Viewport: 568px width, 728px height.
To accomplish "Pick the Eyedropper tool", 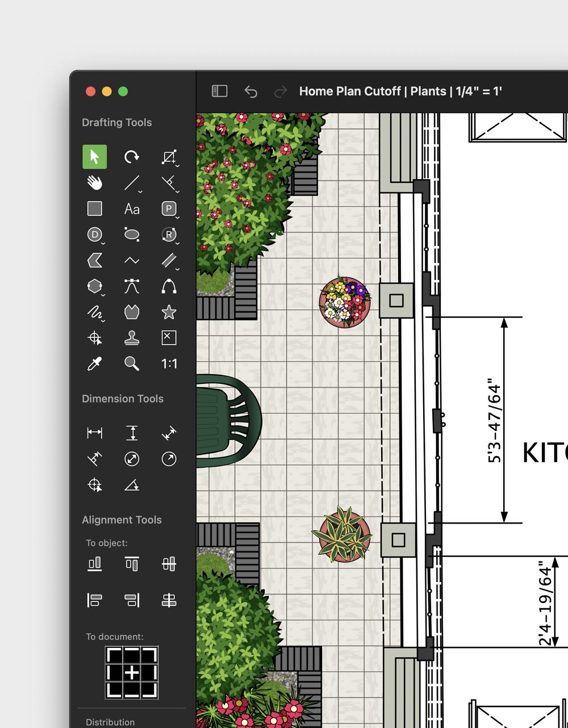I will pyautogui.click(x=95, y=363).
